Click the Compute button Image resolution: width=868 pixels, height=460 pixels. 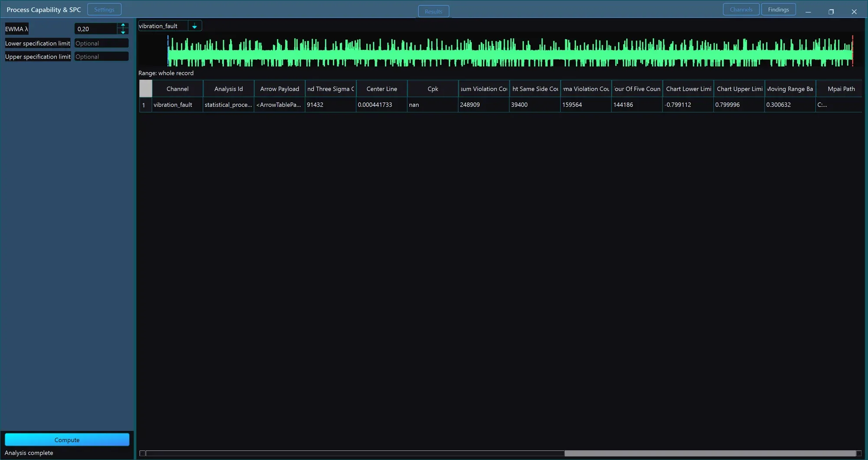click(67, 440)
